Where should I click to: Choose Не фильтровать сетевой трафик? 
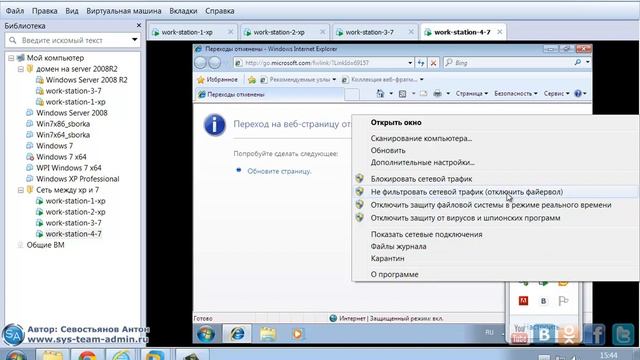tap(467, 192)
